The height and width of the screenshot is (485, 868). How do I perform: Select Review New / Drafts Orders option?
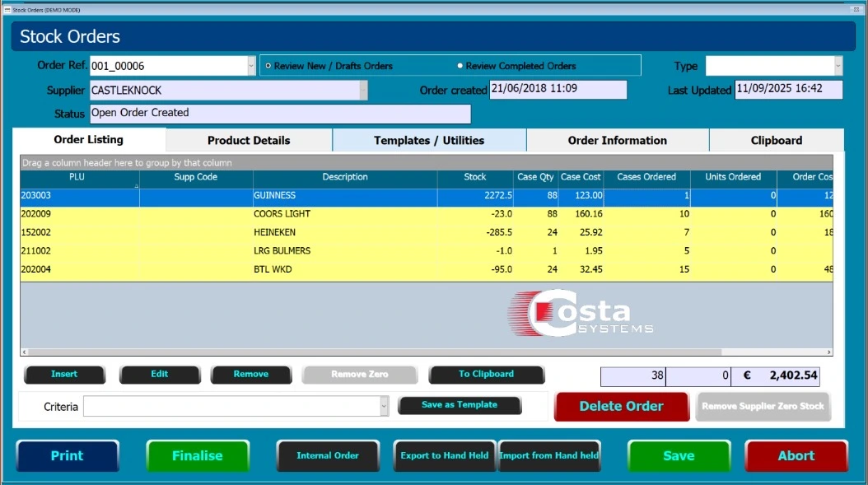(268, 66)
